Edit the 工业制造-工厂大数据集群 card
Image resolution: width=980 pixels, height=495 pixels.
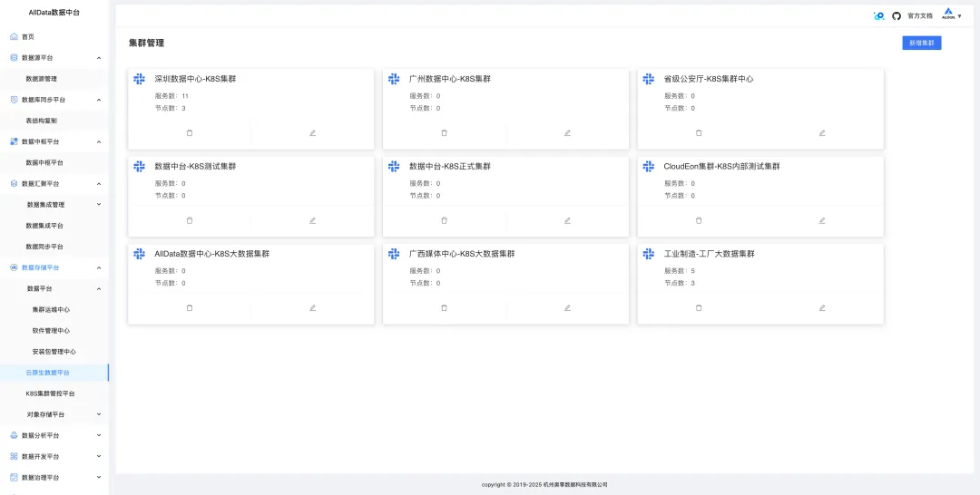(822, 307)
